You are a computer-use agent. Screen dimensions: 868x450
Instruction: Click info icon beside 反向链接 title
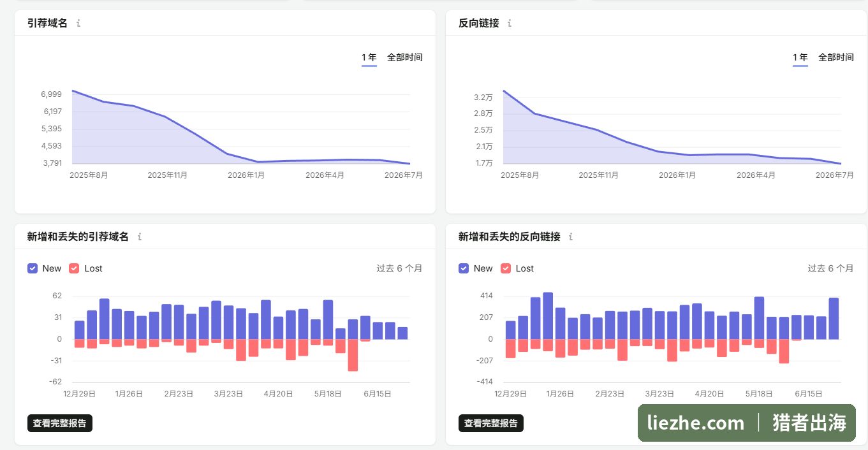click(510, 23)
